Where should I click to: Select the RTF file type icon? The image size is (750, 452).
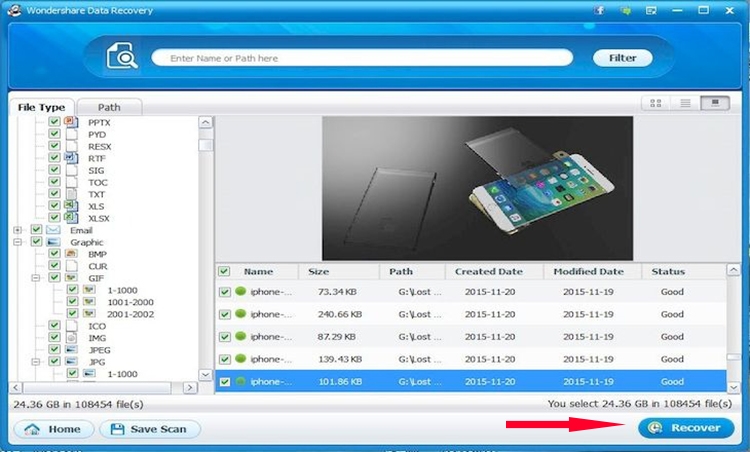72,158
